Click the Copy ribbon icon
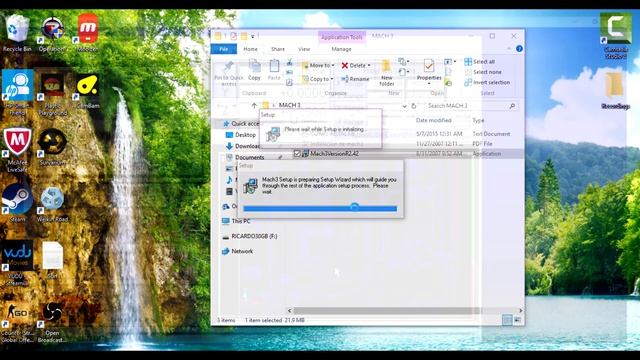Viewport: 640px width, 360px height. click(254, 70)
